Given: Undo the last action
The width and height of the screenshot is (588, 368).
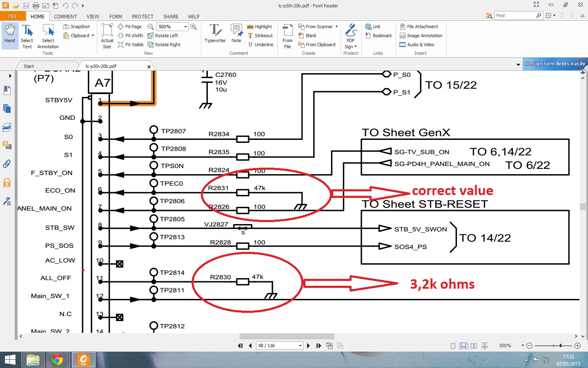Looking at the screenshot, I should click(x=65, y=6).
